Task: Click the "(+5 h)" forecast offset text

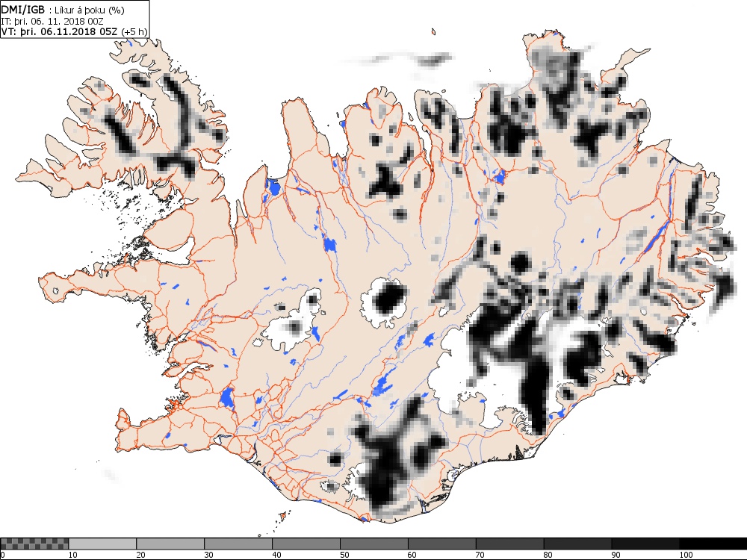Action: (134, 31)
